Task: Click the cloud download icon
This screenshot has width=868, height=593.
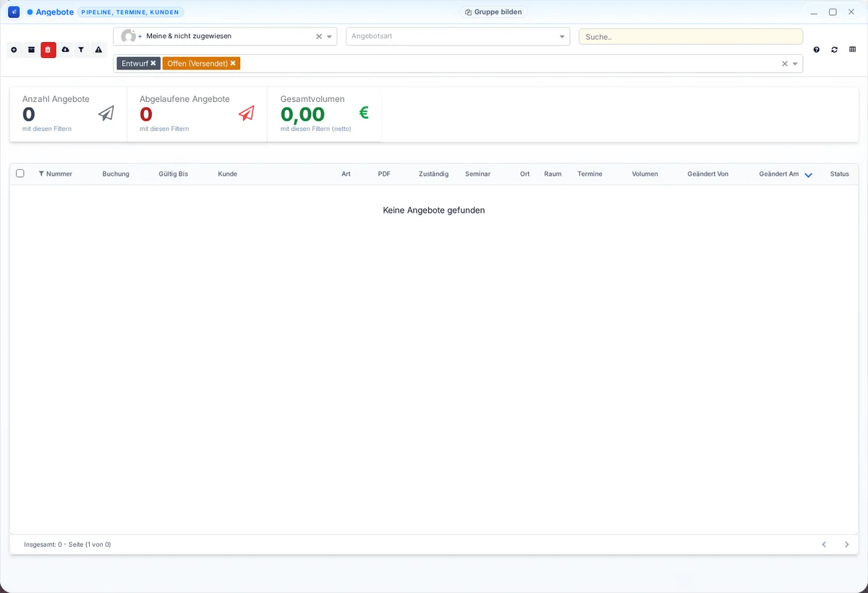Action: pyautogui.click(x=65, y=50)
